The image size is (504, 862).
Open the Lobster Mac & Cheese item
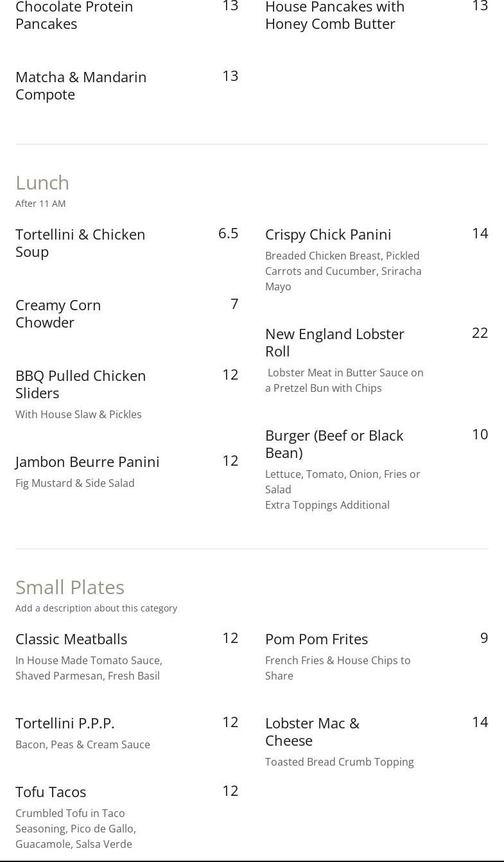(x=312, y=732)
